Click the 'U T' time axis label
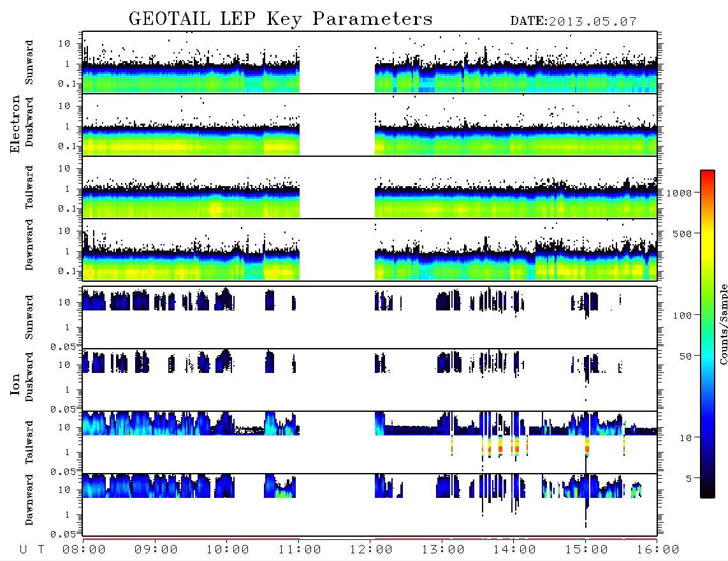The image size is (728, 561). tap(32, 550)
